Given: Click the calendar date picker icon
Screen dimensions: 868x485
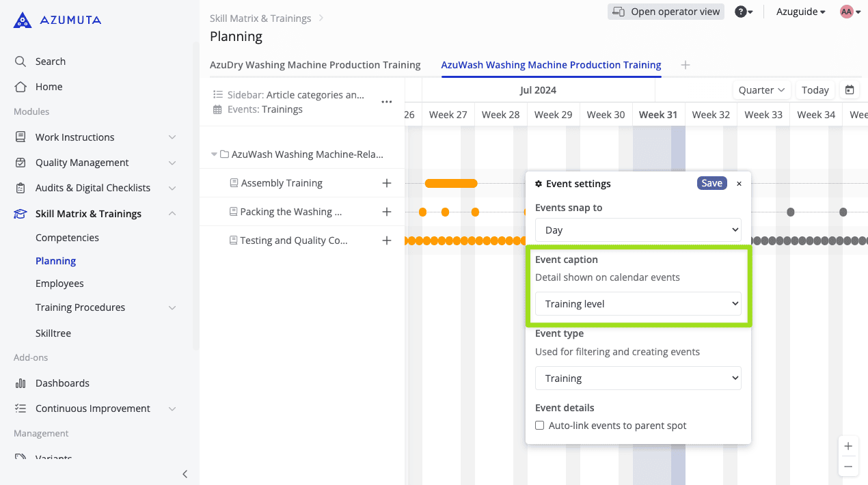Looking at the screenshot, I should [850, 90].
